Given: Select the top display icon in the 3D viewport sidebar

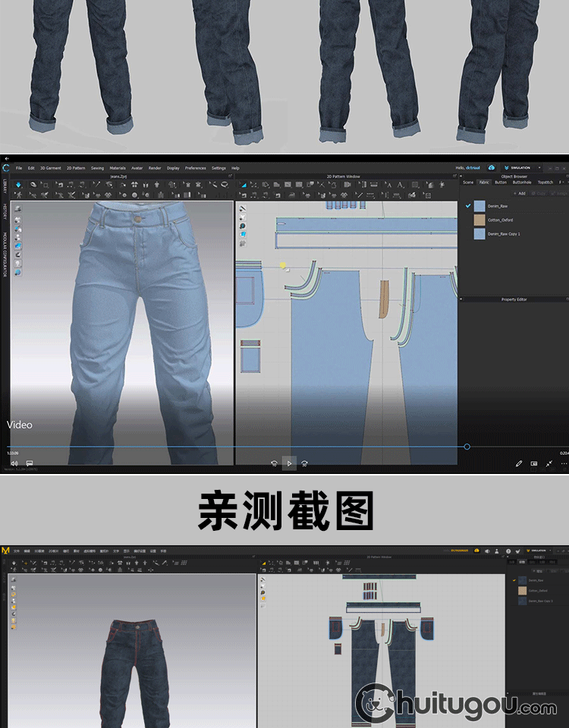Looking at the screenshot, I should (17, 209).
